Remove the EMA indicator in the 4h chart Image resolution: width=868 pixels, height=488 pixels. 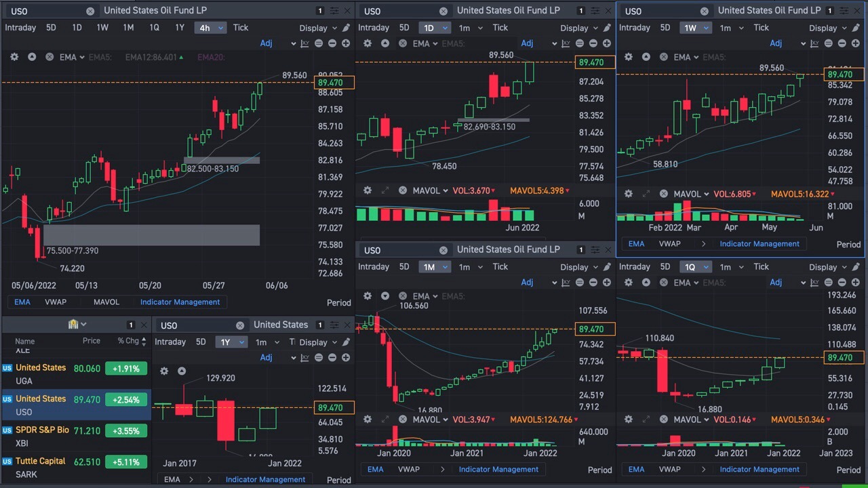pos(50,57)
